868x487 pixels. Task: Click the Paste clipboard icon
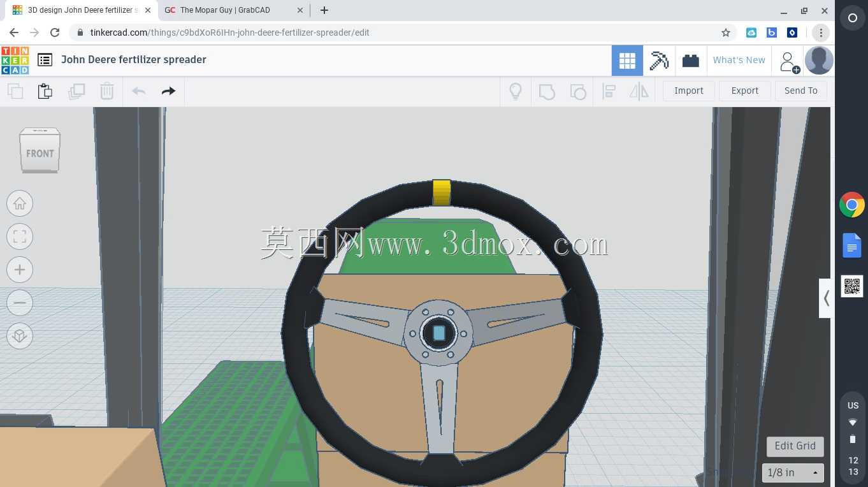click(x=45, y=91)
